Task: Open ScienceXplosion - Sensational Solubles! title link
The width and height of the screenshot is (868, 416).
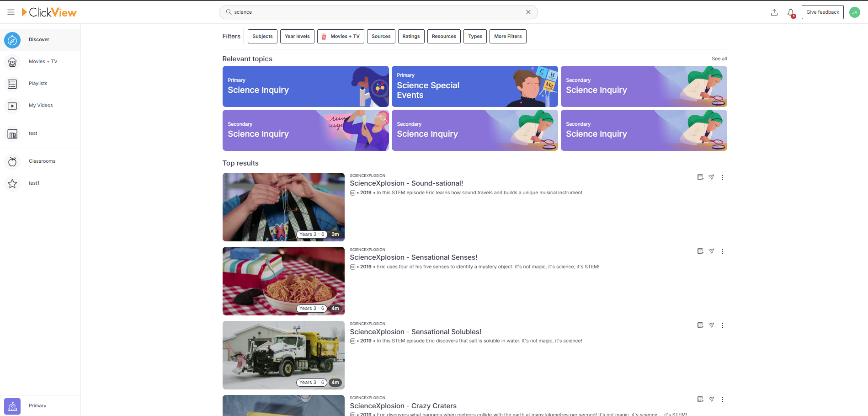Action: coord(415,332)
